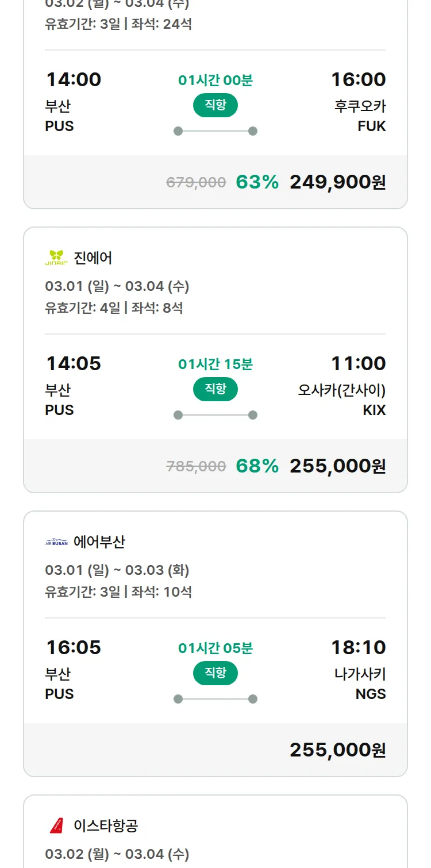Image resolution: width=431 pixels, height=868 pixels.
Task: Click the 255,000원 price on the Air Busan card
Action: tap(337, 750)
